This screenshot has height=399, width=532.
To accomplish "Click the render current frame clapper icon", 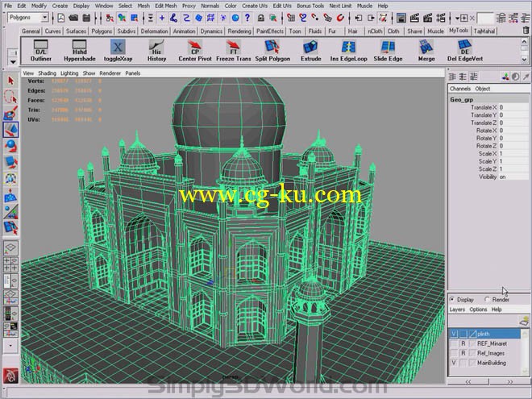I will coord(414,17).
